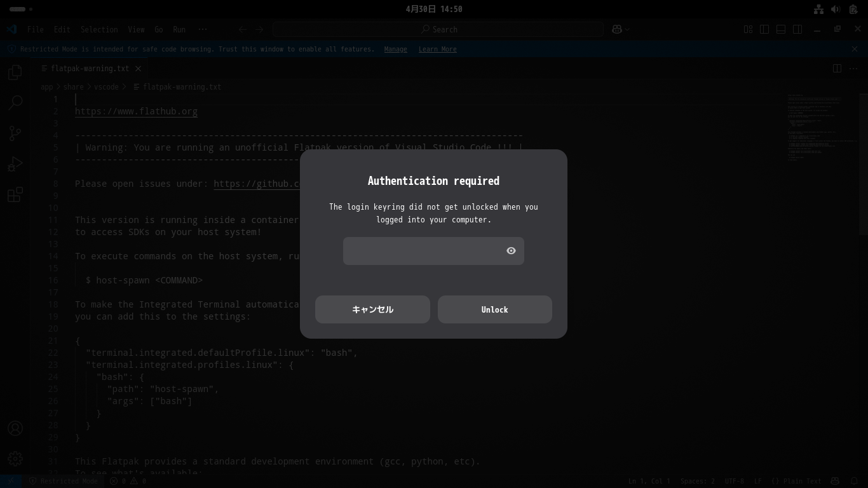
Task: Toggle the bottom panel
Action: (x=781, y=29)
